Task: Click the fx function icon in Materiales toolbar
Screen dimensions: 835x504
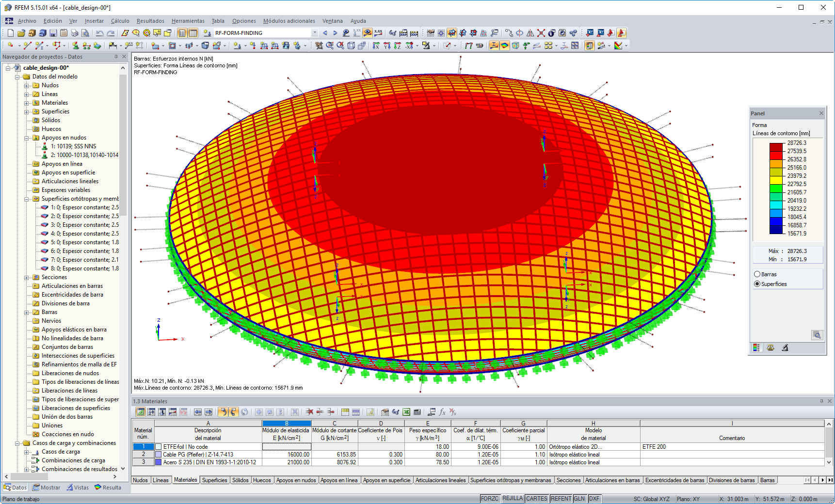Action: [442, 412]
